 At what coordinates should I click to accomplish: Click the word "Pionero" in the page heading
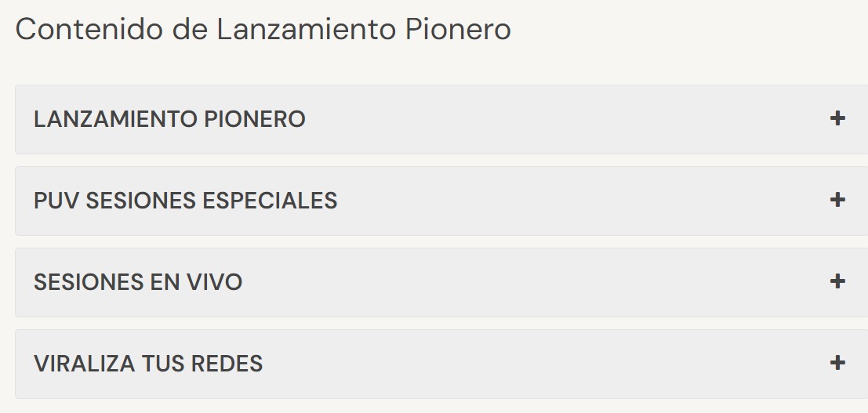click(458, 30)
